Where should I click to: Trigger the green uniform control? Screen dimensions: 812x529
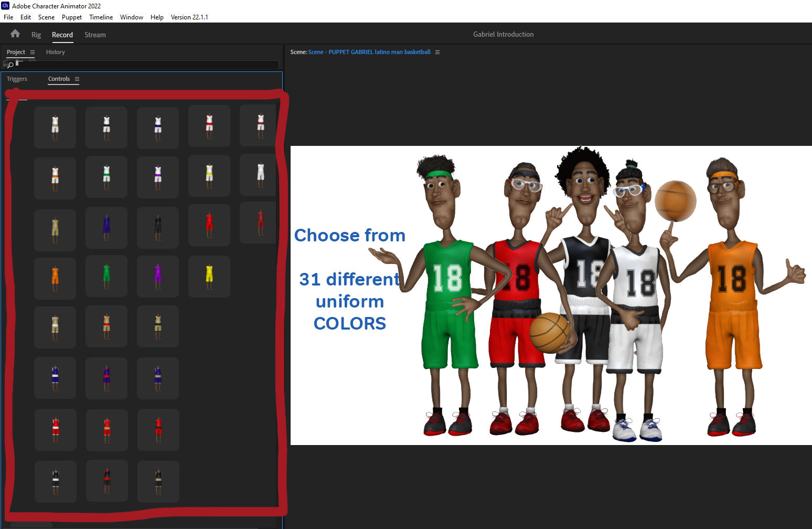106,277
